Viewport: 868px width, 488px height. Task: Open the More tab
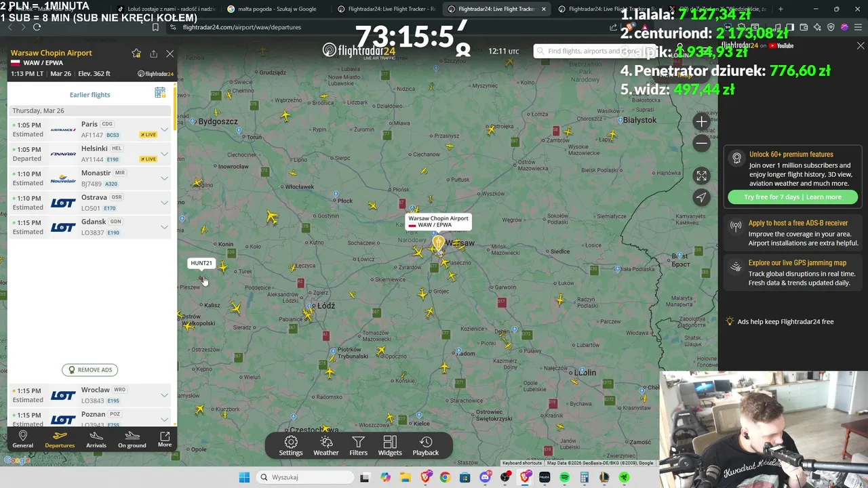[165, 439]
